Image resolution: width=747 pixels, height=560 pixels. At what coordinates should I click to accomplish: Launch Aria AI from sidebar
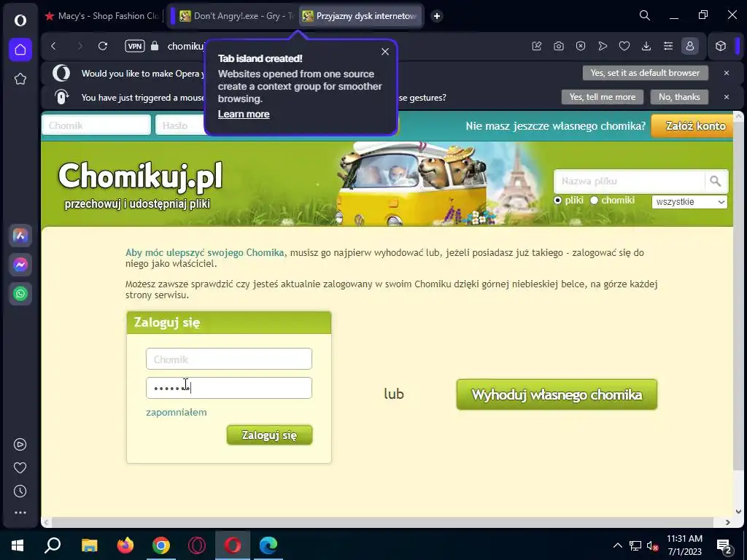click(20, 236)
